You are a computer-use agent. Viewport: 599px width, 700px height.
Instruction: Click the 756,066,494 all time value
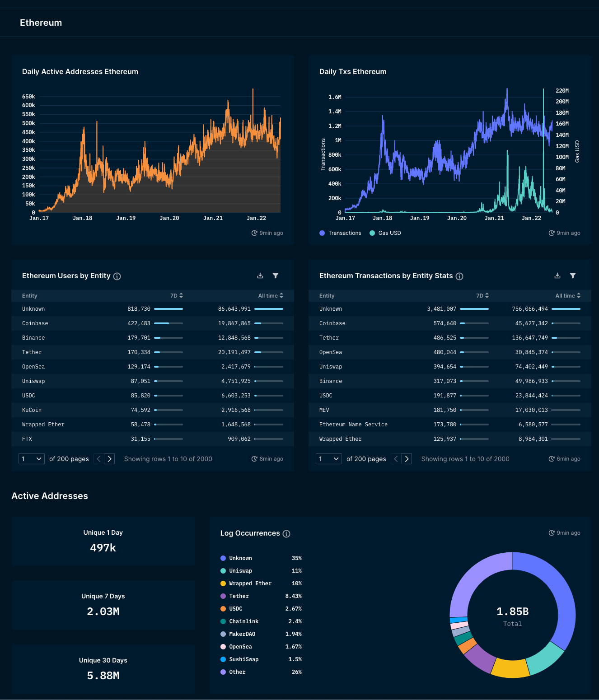click(530, 309)
